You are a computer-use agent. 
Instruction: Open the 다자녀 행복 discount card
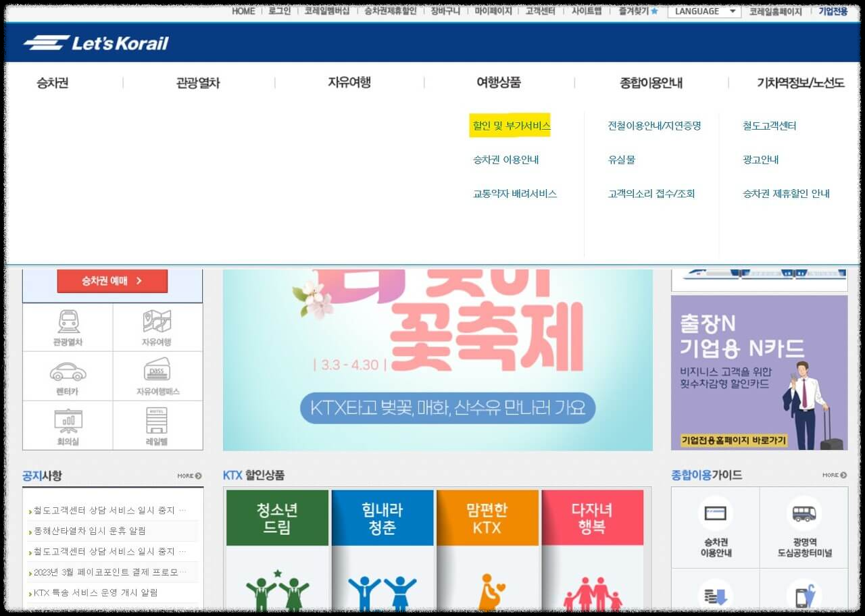pyautogui.click(x=592, y=550)
